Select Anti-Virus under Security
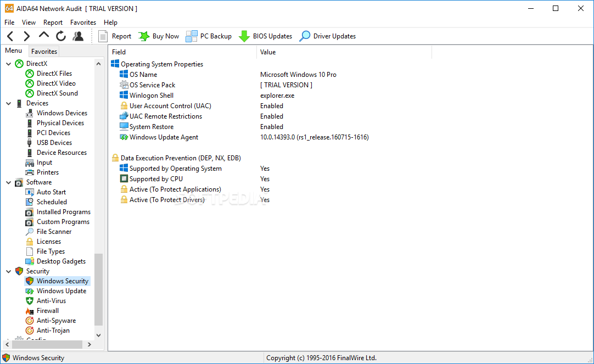This screenshot has width=594, height=364. tap(46, 301)
